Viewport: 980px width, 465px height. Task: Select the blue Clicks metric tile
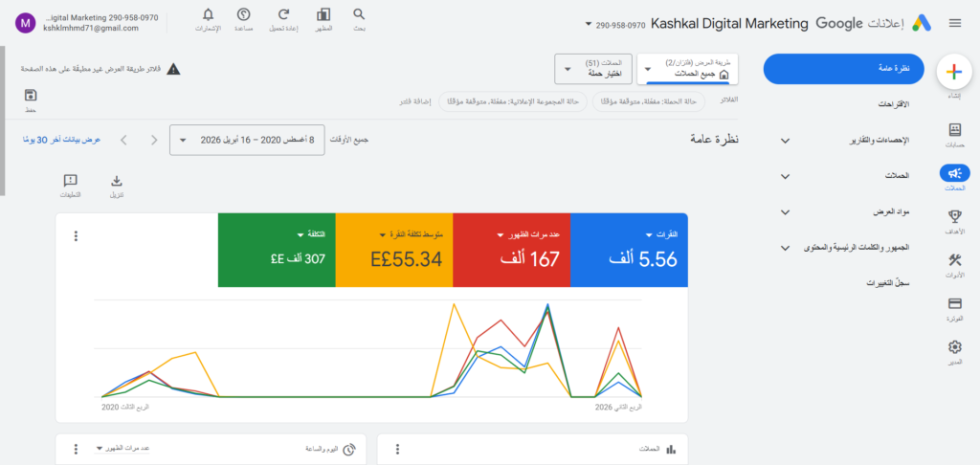[628, 250]
